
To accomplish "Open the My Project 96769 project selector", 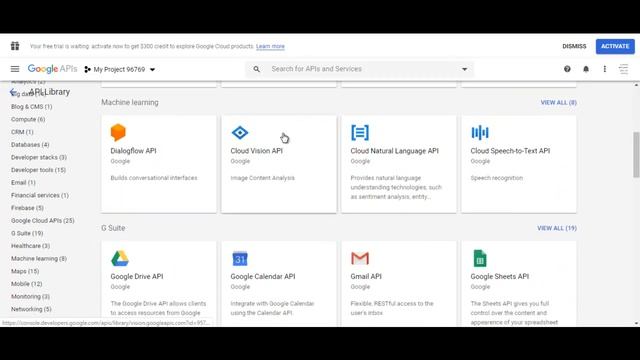I will tap(120, 69).
